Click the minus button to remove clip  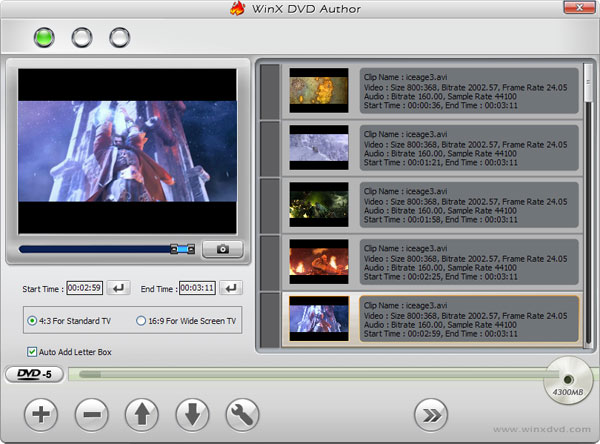coord(91,413)
